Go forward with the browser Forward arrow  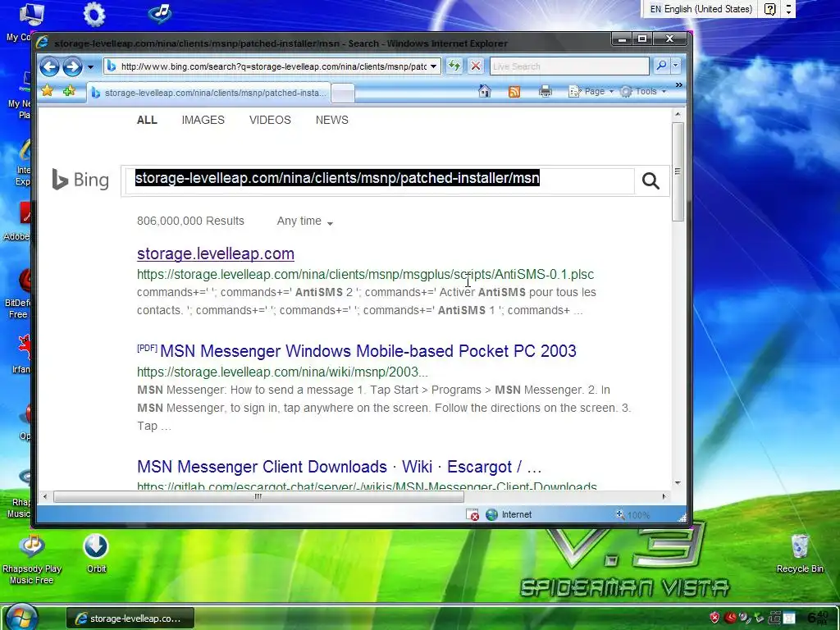click(72, 66)
